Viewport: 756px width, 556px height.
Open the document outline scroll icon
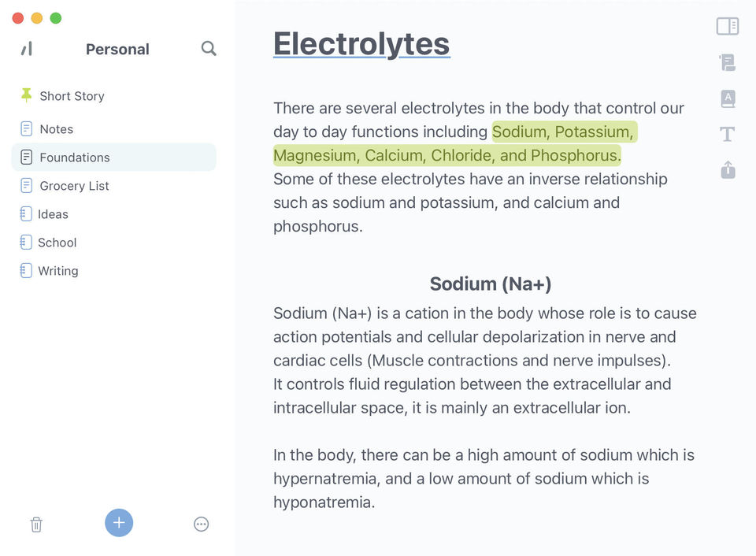(x=728, y=62)
